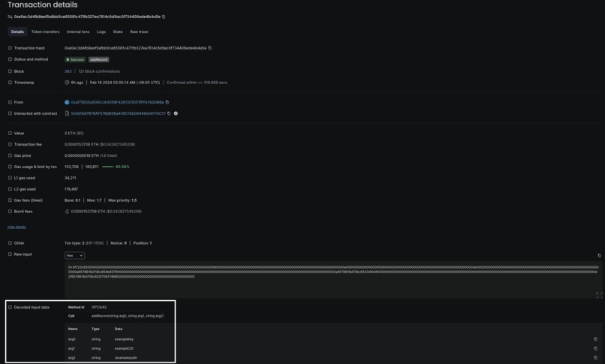Open the Token transfers tab
Screen dimensions: 605x364
45,32
